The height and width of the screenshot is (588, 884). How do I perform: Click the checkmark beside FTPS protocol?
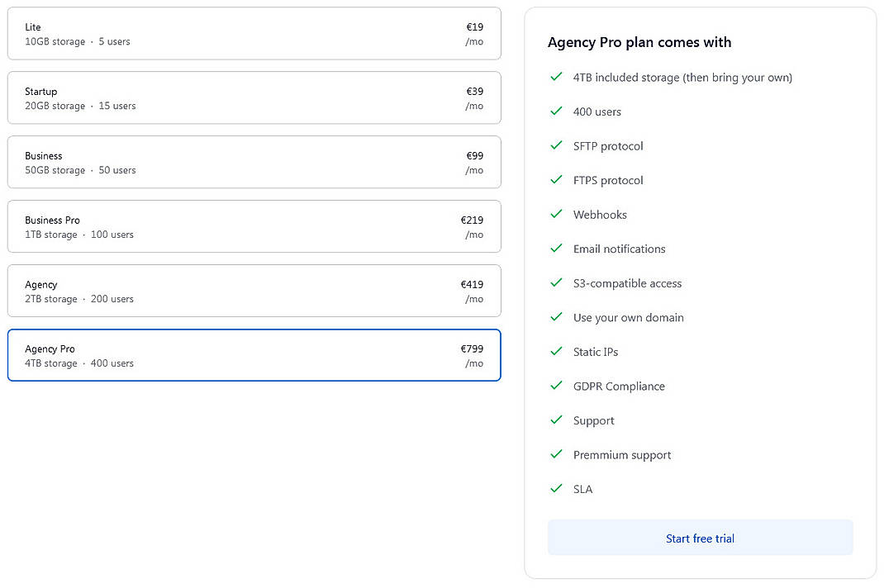point(556,180)
